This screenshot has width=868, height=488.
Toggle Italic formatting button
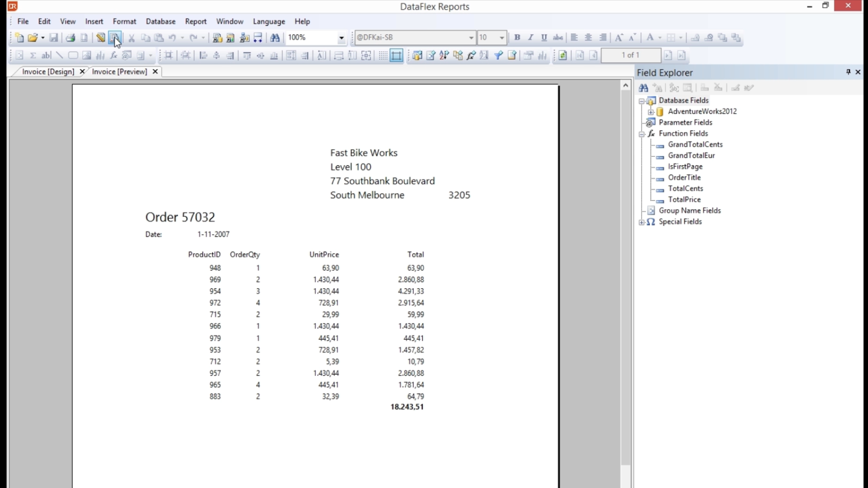[531, 38]
